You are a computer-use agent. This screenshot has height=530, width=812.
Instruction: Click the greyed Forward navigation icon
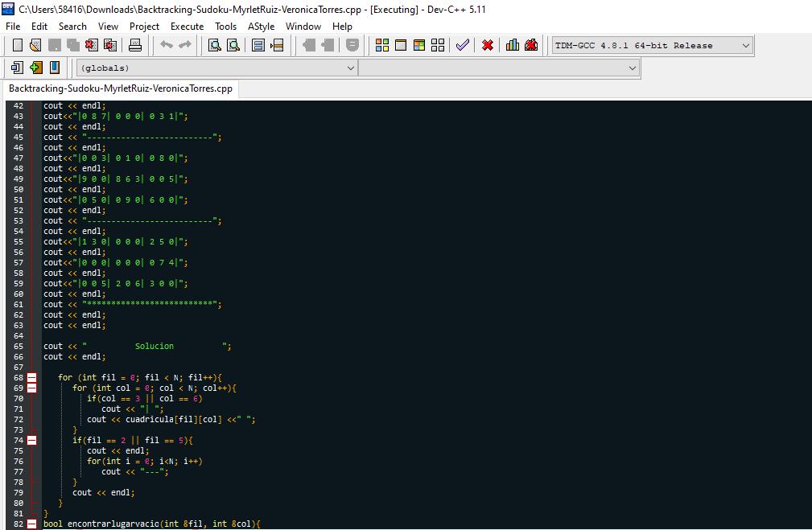[328, 46]
